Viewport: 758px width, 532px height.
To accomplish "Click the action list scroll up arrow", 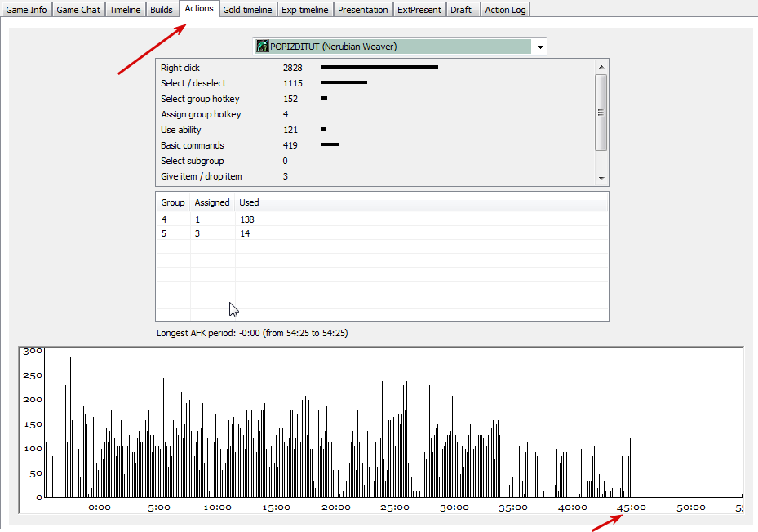I will tap(601, 67).
